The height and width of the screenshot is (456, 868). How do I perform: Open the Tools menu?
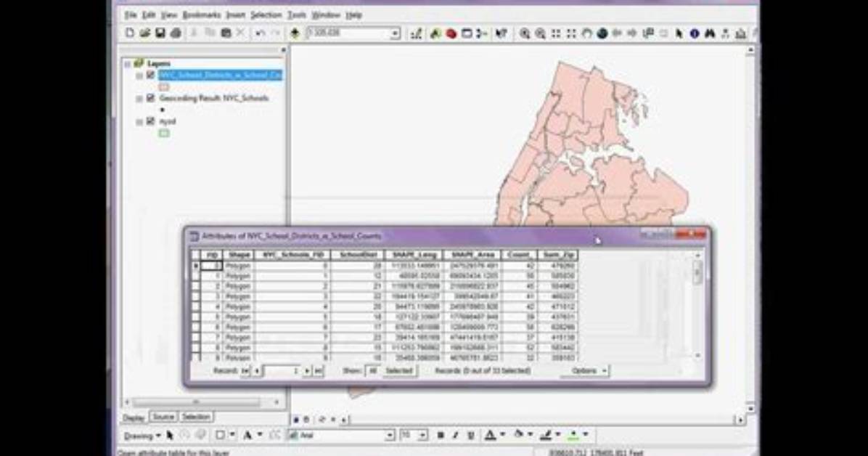click(297, 15)
